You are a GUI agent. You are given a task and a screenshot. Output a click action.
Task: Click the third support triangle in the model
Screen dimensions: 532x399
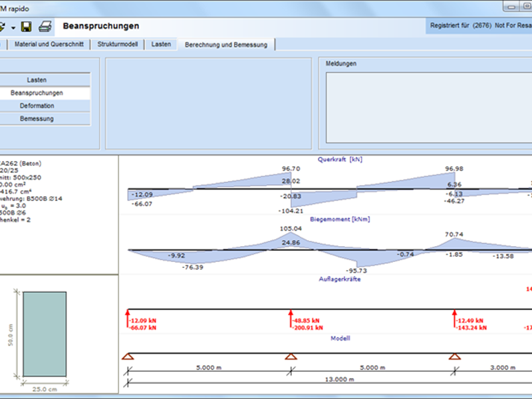click(x=454, y=356)
